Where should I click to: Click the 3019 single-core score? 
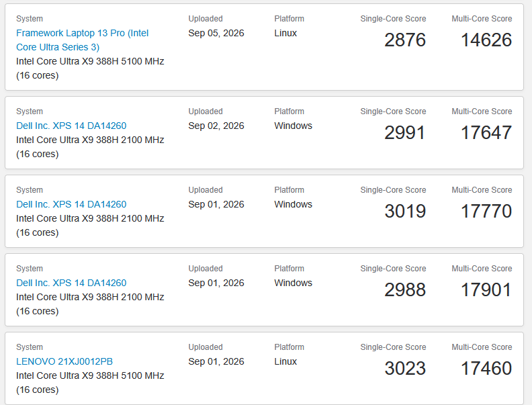point(405,212)
